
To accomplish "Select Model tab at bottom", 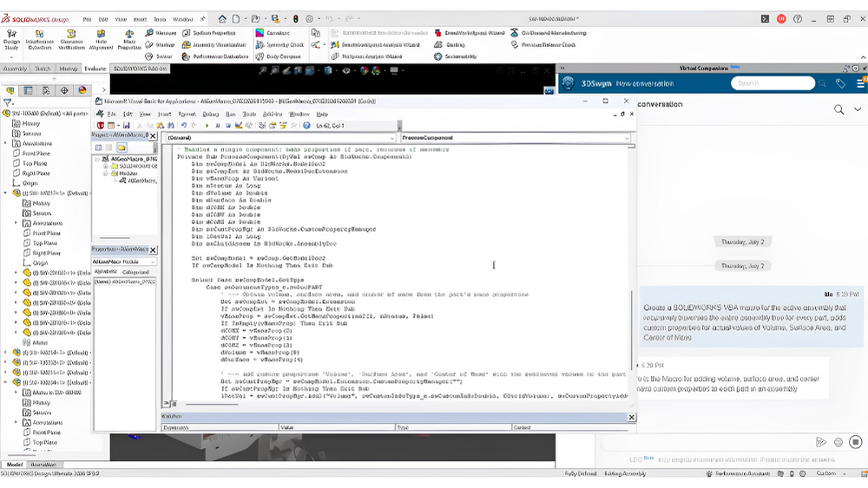I will tap(15, 465).
